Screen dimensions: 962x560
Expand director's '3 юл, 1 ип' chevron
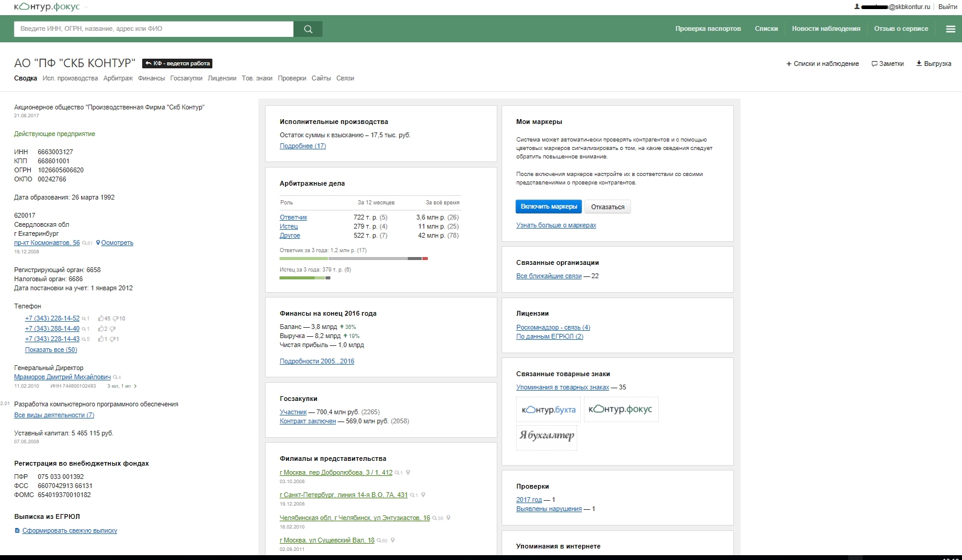[x=136, y=386]
